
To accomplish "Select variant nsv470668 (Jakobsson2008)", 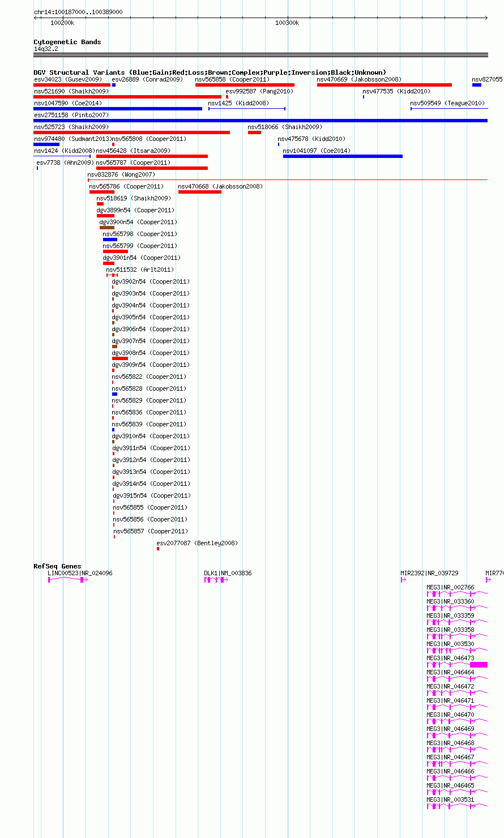I will point(220,186).
